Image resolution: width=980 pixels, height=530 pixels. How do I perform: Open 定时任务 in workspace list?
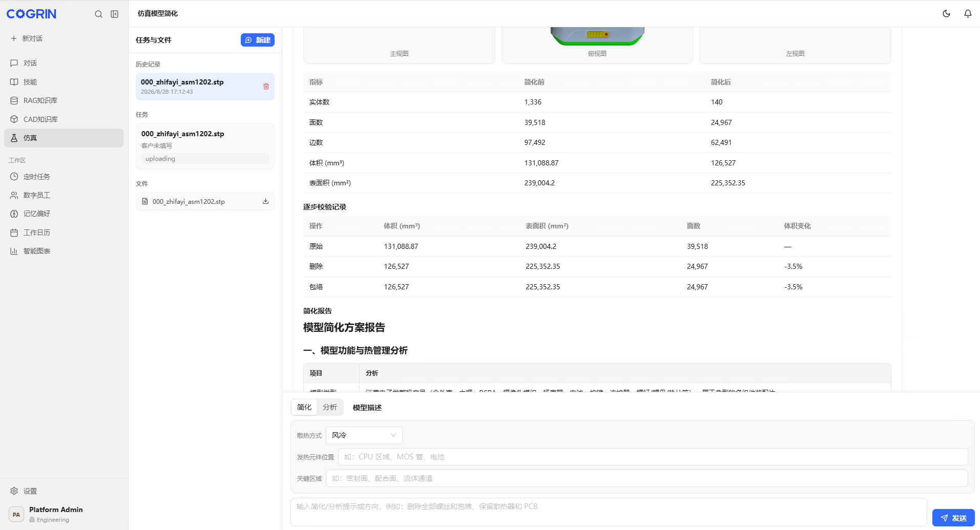[64, 177]
